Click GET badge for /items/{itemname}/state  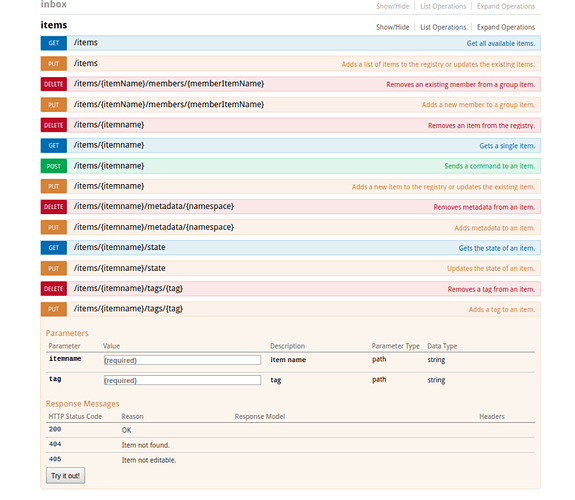54,248
